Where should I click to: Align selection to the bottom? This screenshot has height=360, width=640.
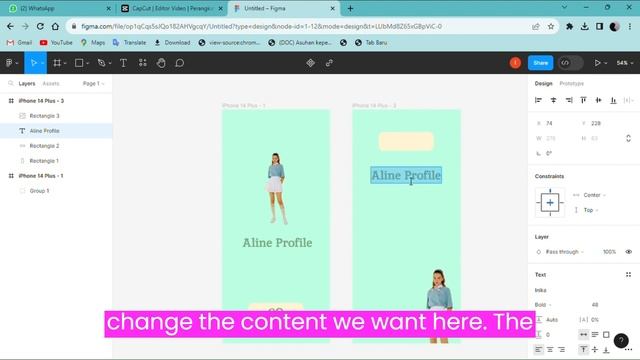(x=613, y=100)
